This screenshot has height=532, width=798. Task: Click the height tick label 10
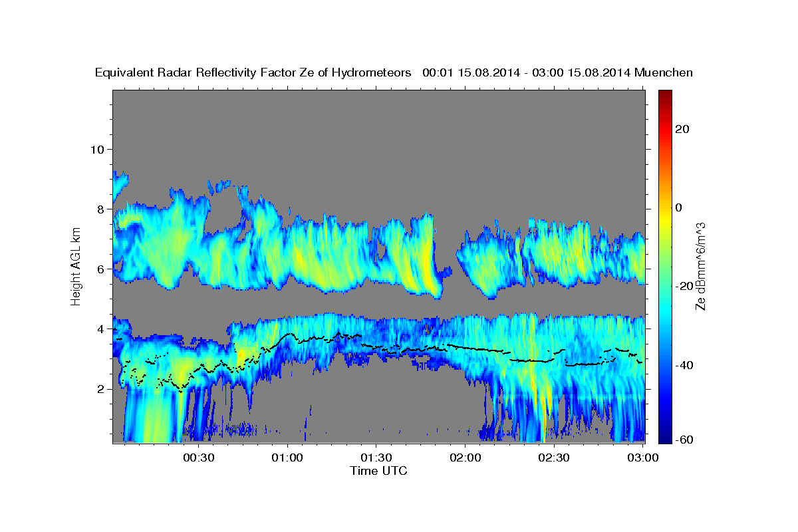[96, 149]
